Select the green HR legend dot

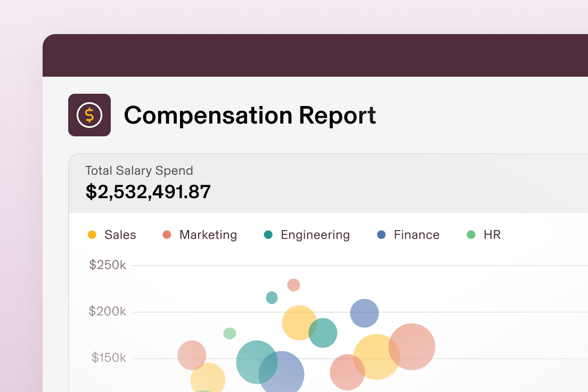click(472, 234)
